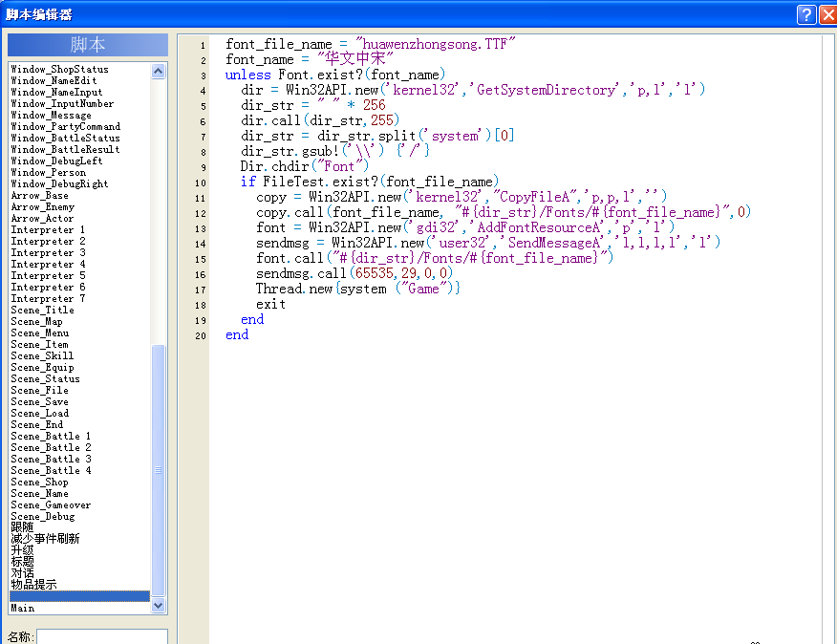Click the help question mark icon

tap(806, 14)
